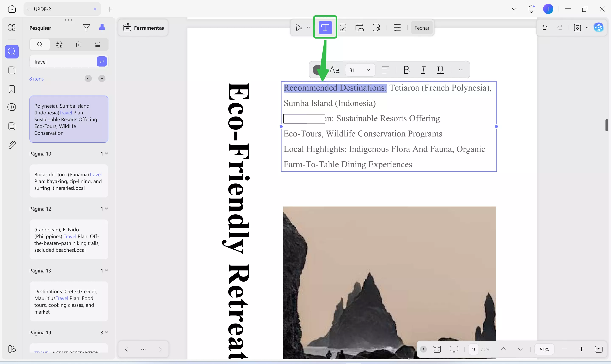Open the comments panel in the sidebar
Image resolution: width=611 pixels, height=364 pixels.
pyautogui.click(x=11, y=107)
